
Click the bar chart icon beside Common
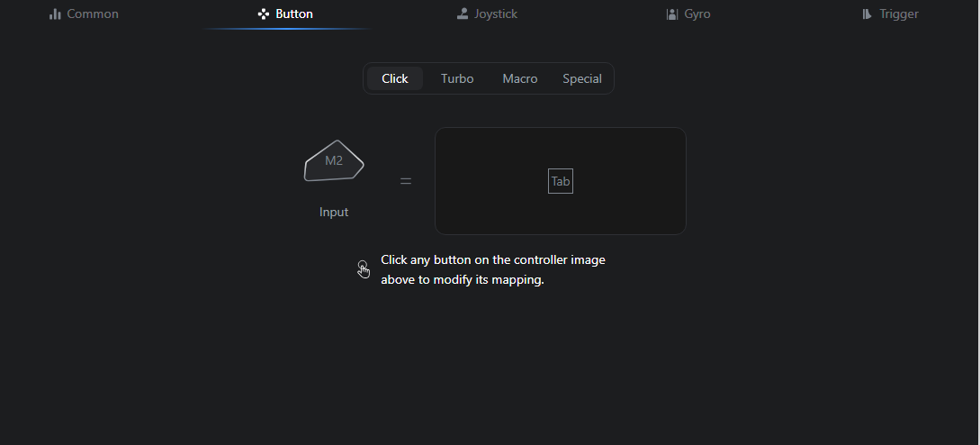(x=55, y=14)
